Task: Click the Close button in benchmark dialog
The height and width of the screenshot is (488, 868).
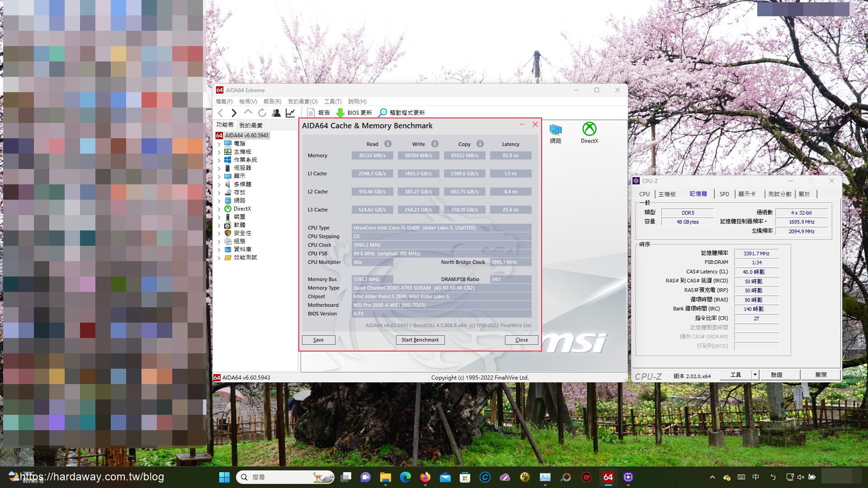Action: click(521, 340)
